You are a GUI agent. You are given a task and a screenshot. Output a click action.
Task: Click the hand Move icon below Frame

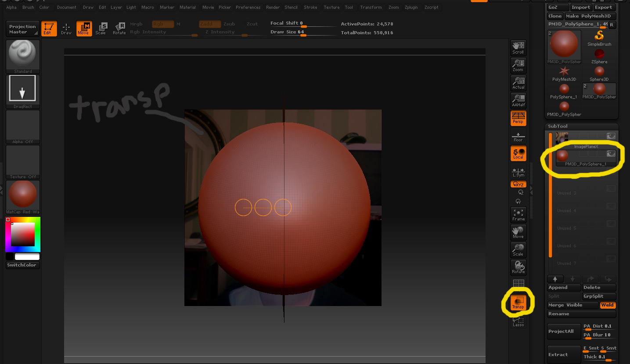[518, 232]
